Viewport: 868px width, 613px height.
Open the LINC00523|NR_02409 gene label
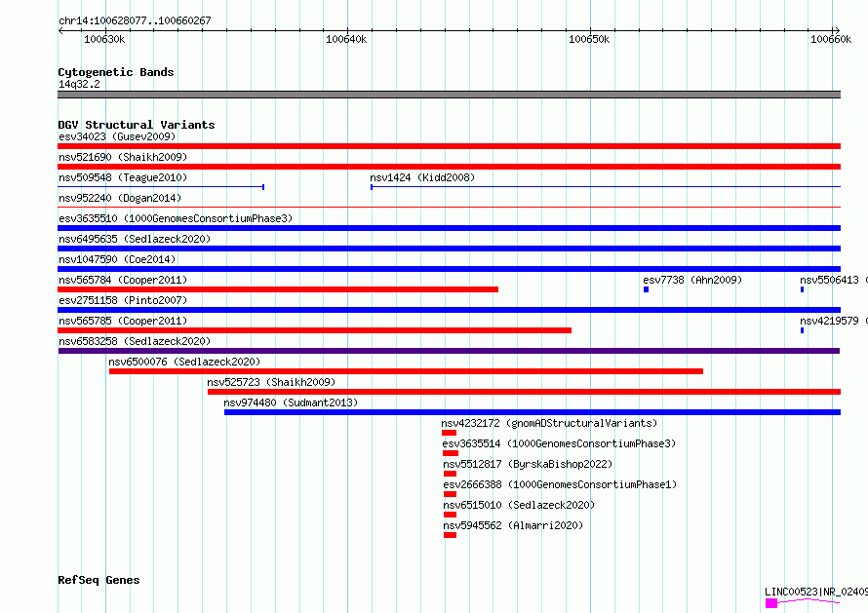[816, 592]
